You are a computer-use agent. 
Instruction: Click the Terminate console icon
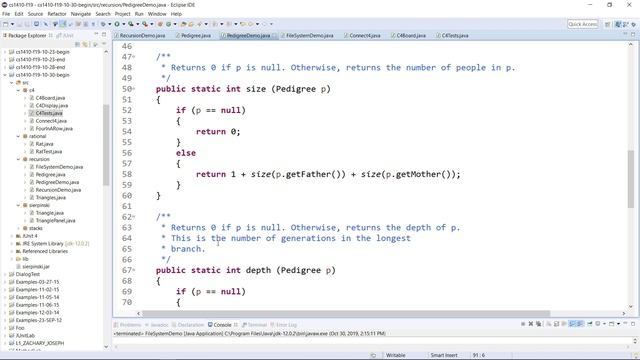[523, 324]
